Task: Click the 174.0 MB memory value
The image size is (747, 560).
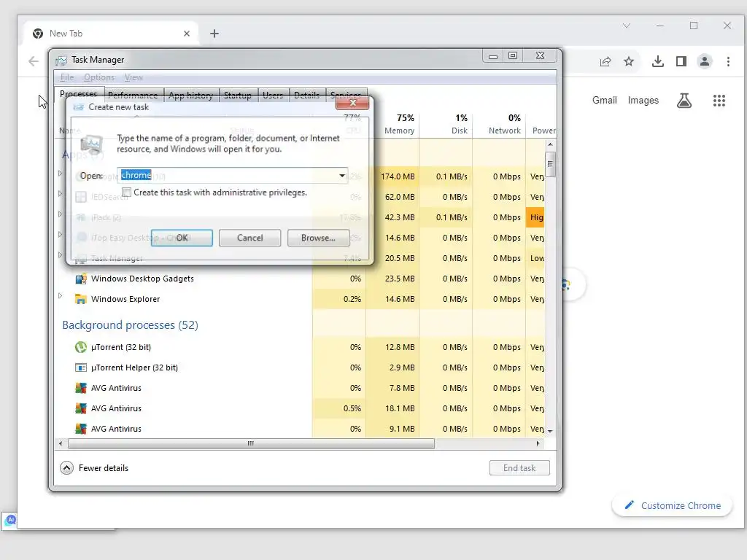Action: coord(398,176)
